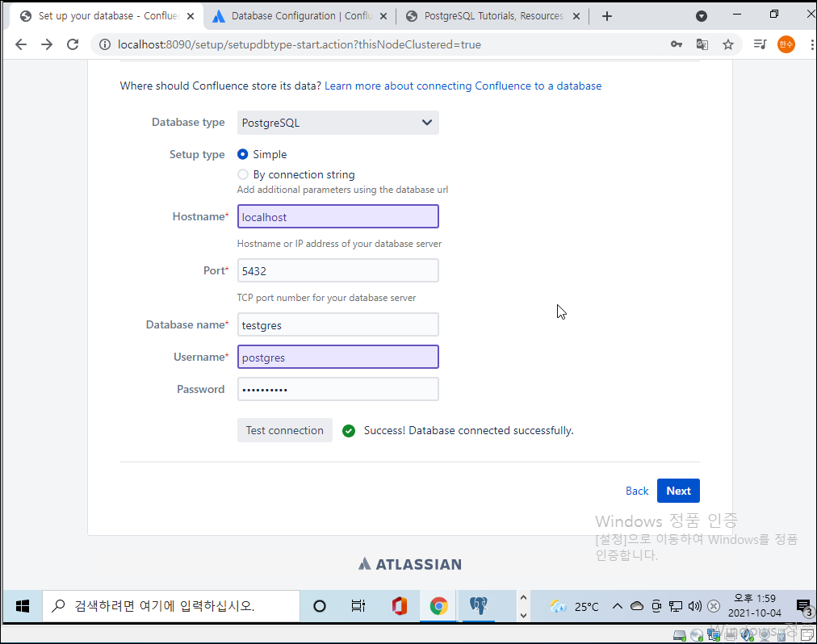Open Chrome three-dot menu

coord(811,45)
